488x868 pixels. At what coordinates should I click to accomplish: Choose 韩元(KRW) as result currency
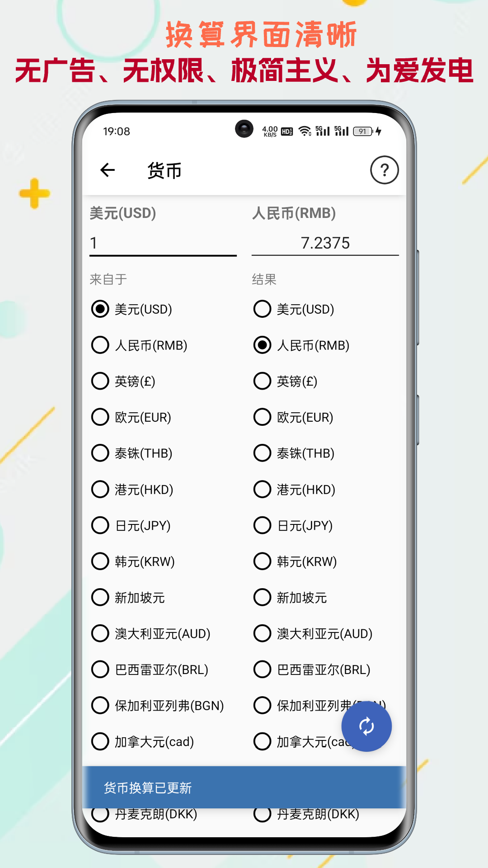[262, 561]
